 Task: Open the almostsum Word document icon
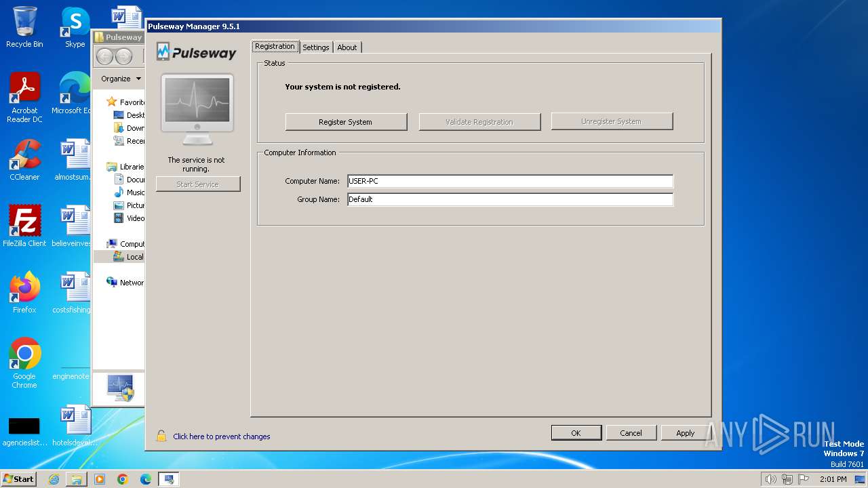tap(73, 160)
